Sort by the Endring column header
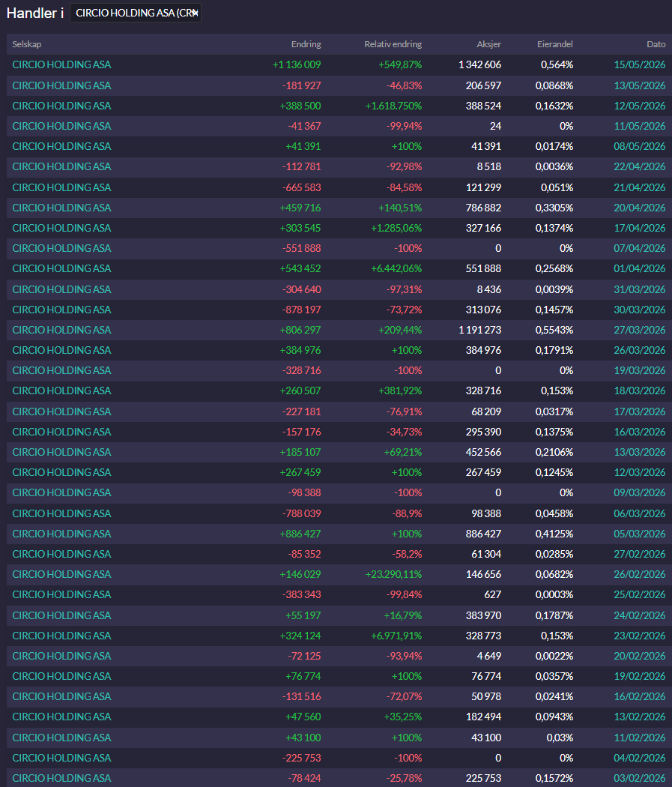Screen dimensions: 672x787 click(x=306, y=44)
